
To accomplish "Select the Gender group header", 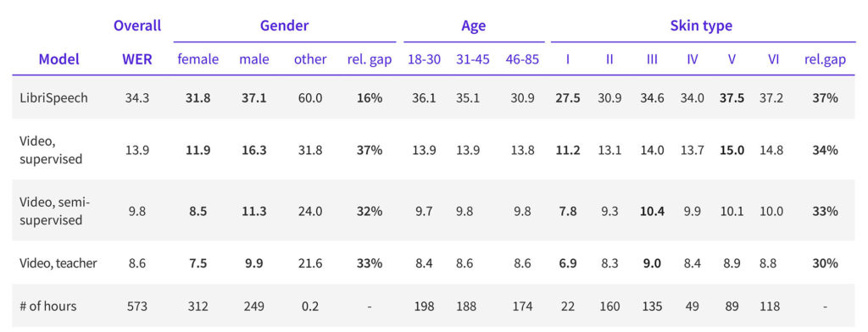I will (285, 25).
